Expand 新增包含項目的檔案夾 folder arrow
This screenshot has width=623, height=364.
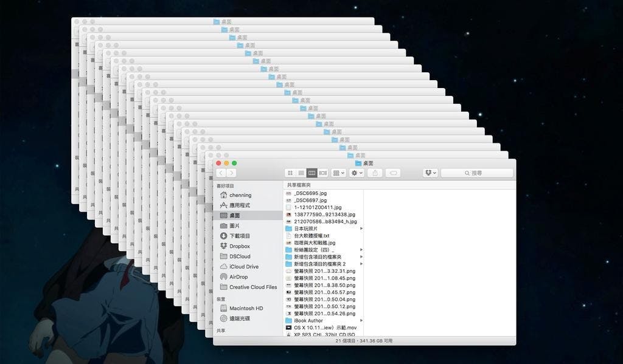coord(361,257)
